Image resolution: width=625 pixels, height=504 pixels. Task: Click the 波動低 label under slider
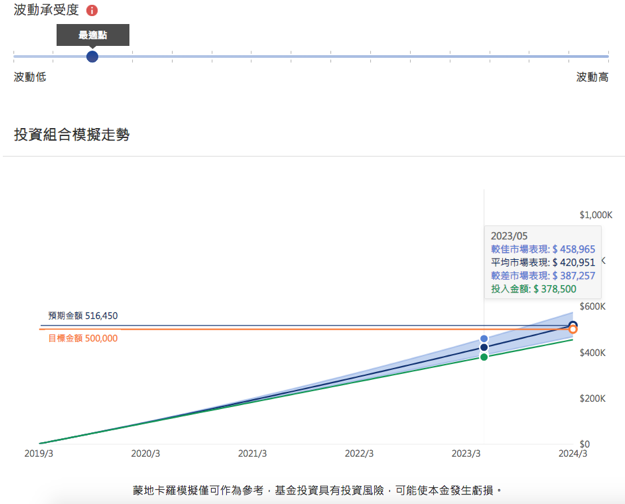coord(29,77)
